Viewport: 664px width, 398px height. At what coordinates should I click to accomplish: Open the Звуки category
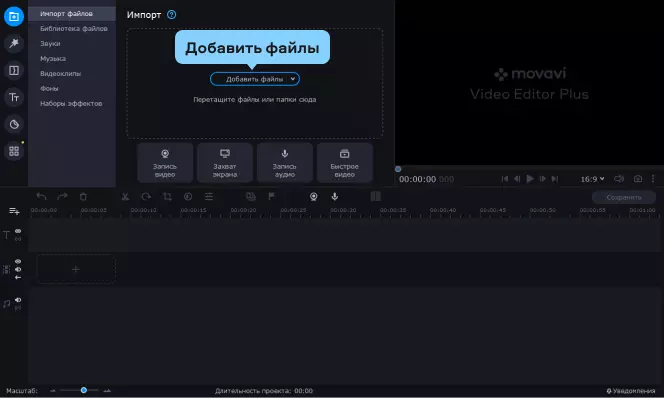coord(50,44)
